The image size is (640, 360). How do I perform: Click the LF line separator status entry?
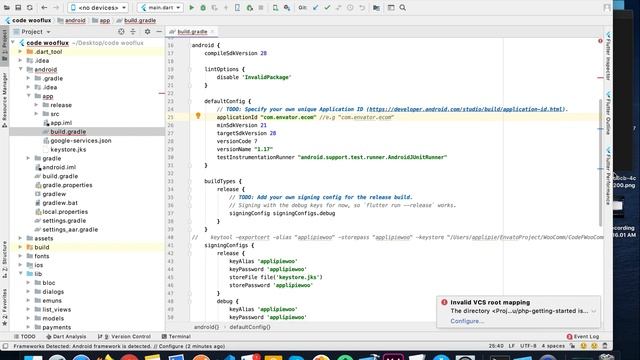point(511,346)
